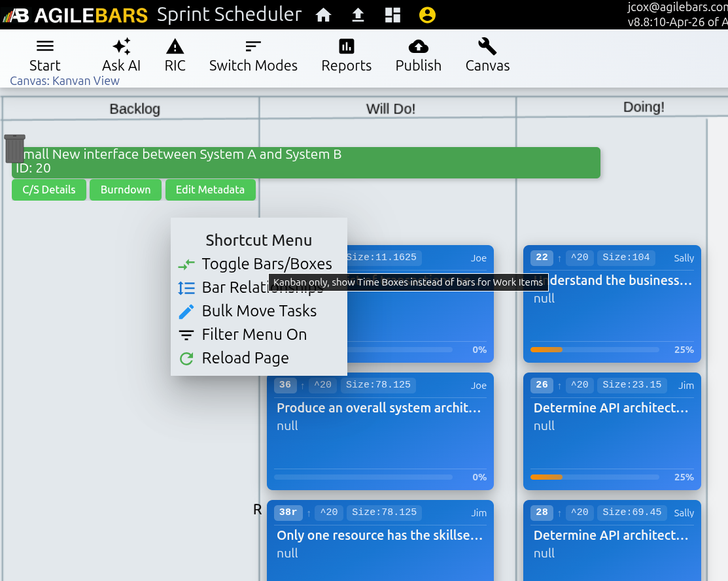
Task: Open card 26 Determine API architecture
Action: (612, 431)
